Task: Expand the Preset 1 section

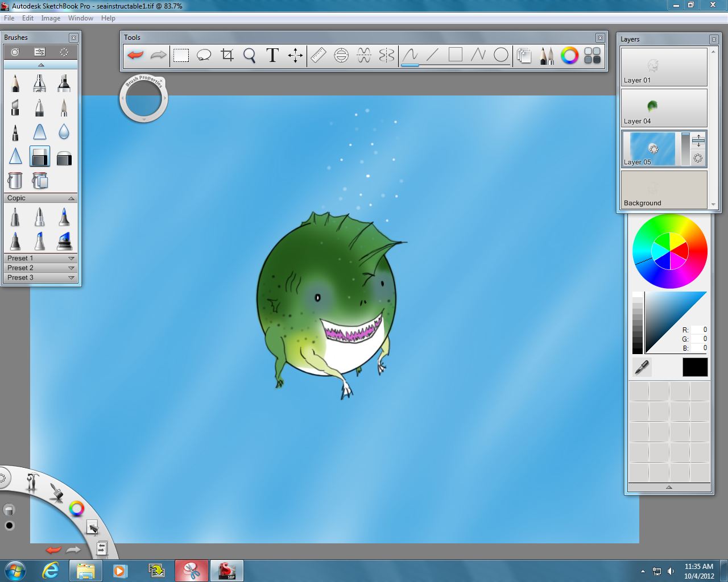Action: pyautogui.click(x=71, y=259)
